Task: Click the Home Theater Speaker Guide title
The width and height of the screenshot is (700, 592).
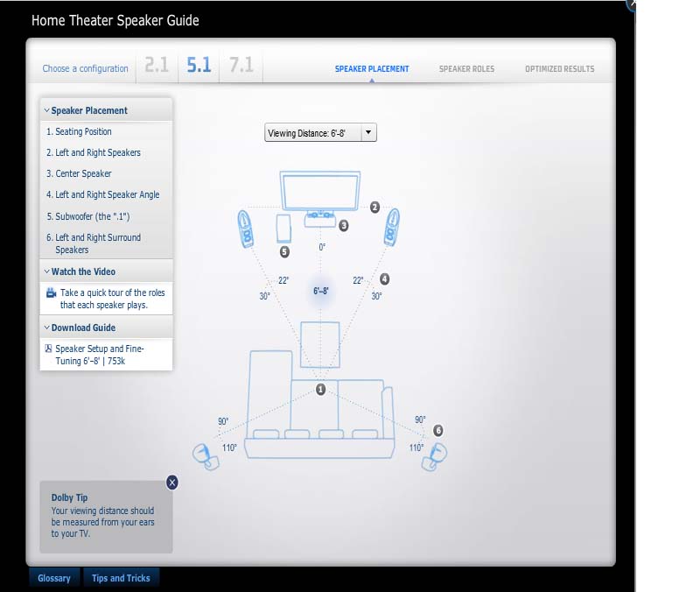Action: tap(115, 20)
